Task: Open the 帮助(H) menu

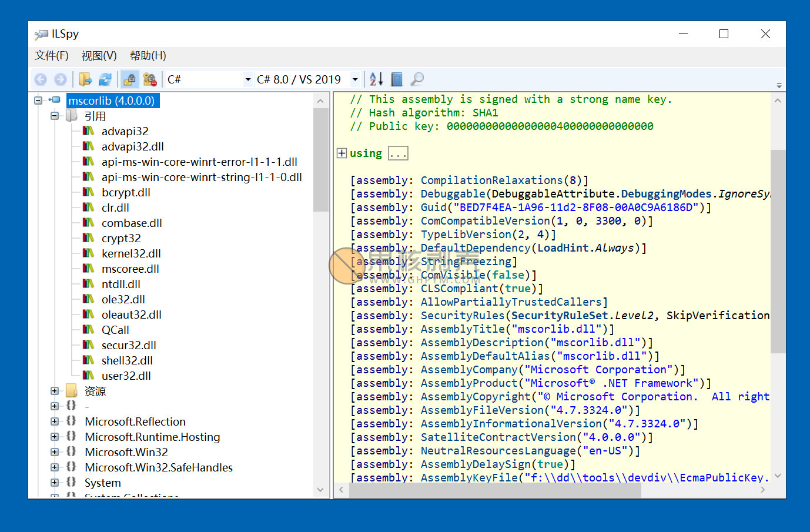Action: pyautogui.click(x=148, y=56)
